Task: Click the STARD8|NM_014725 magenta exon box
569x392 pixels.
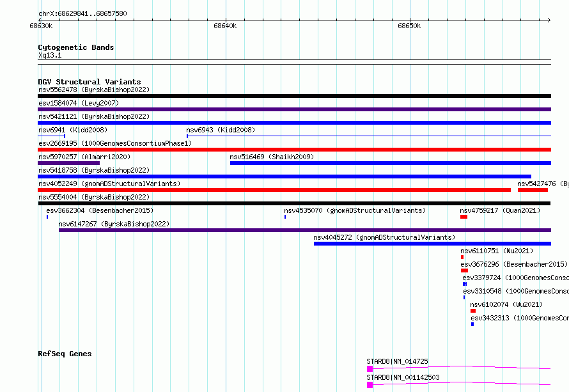Action: 370,369
